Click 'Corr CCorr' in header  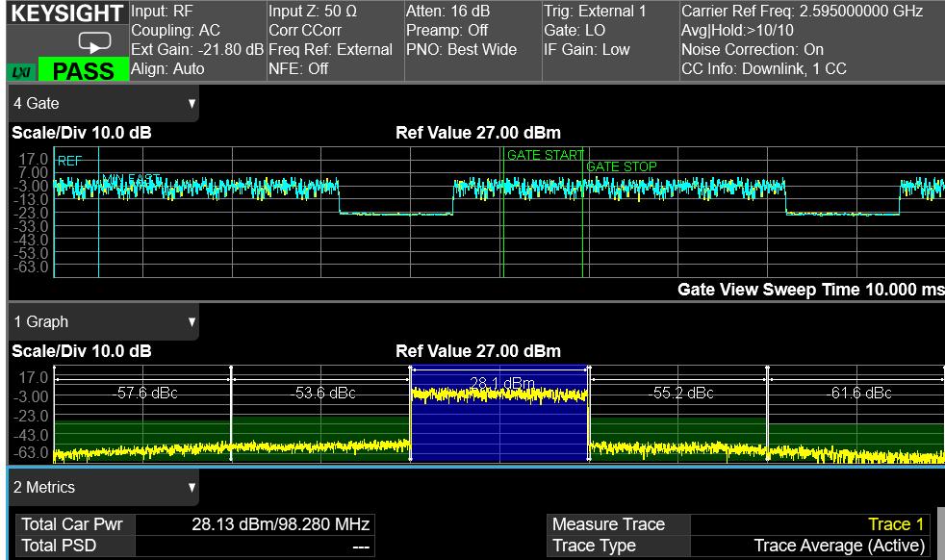click(305, 31)
